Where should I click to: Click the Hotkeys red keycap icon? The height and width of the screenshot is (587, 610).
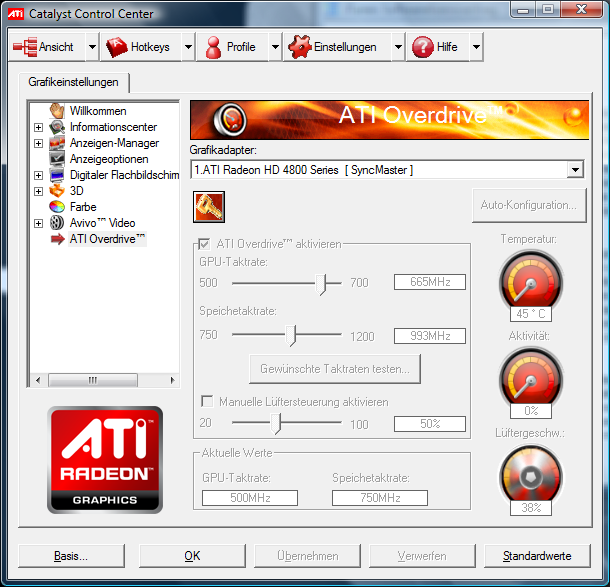117,47
